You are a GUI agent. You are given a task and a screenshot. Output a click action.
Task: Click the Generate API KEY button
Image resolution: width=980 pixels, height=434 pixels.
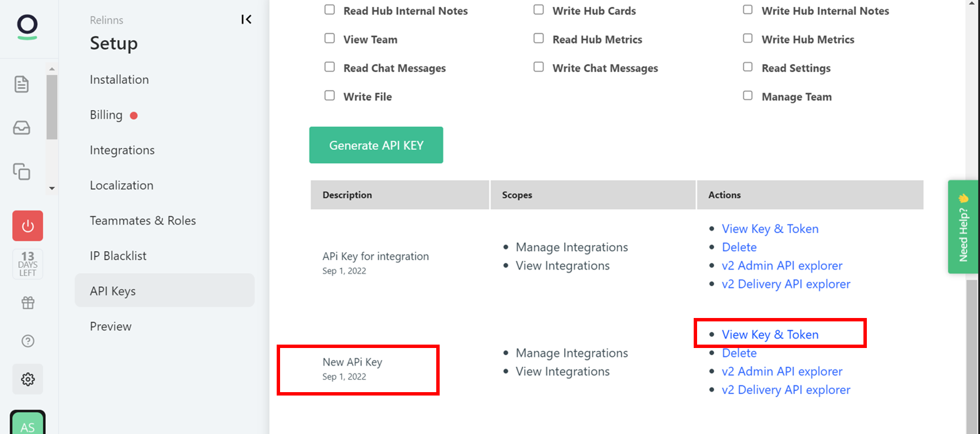tap(376, 145)
